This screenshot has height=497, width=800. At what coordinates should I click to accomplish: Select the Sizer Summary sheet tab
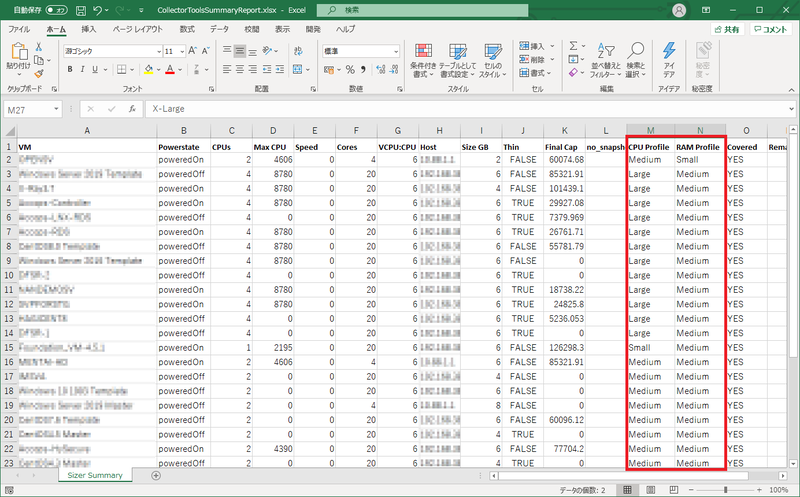click(95, 475)
